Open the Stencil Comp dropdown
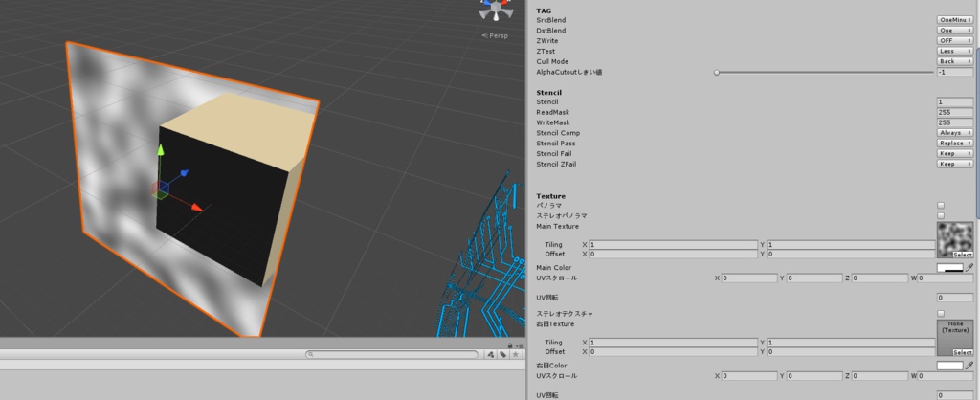980x400 pixels. 955,132
